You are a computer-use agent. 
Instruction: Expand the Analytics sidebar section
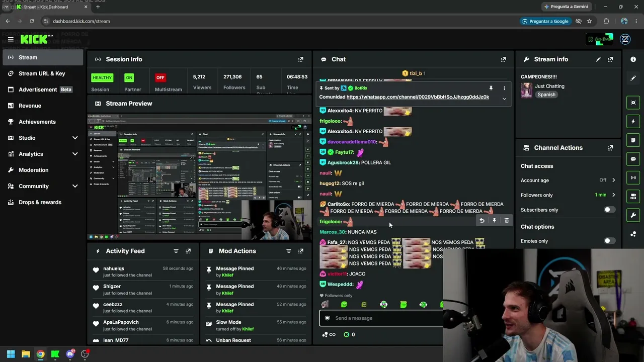tap(75, 154)
